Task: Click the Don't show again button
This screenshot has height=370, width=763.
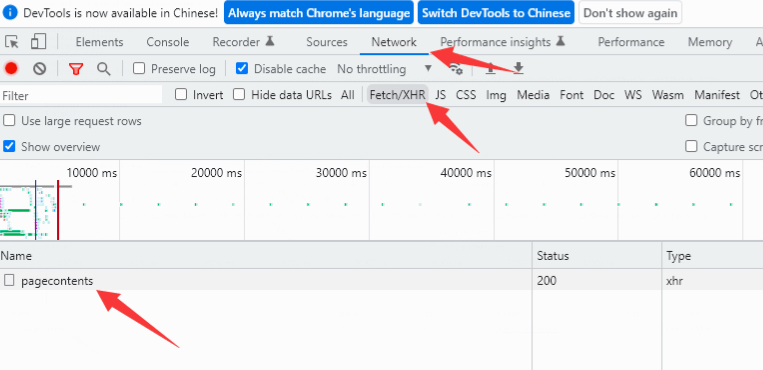Action: (630, 13)
